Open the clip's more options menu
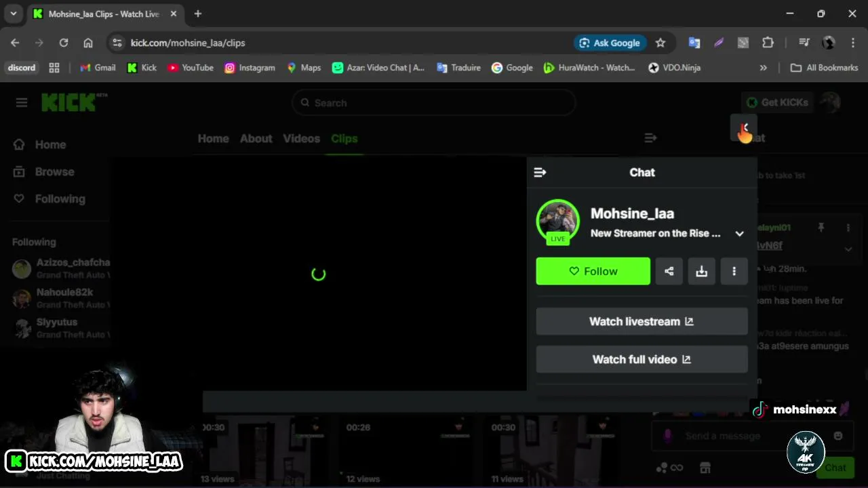The width and height of the screenshot is (868, 488). [734, 271]
